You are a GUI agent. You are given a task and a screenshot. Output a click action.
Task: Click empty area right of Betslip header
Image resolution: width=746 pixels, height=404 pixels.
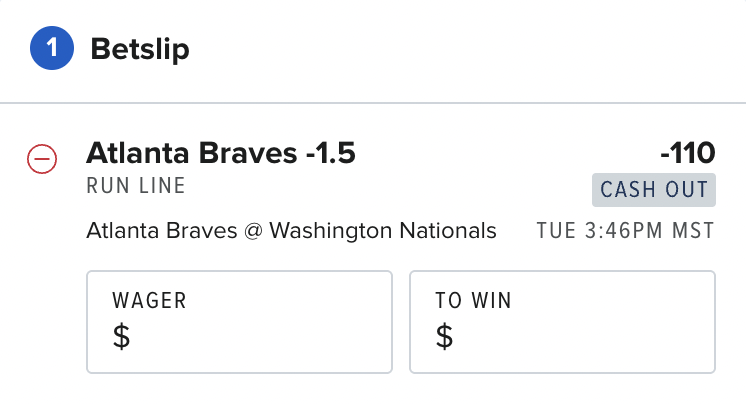(466, 50)
